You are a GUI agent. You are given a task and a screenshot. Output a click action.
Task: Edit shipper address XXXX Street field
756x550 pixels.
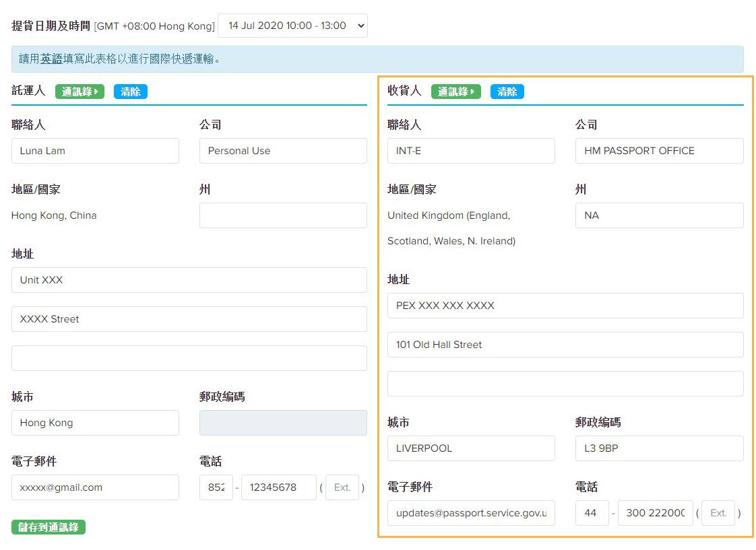click(x=189, y=319)
